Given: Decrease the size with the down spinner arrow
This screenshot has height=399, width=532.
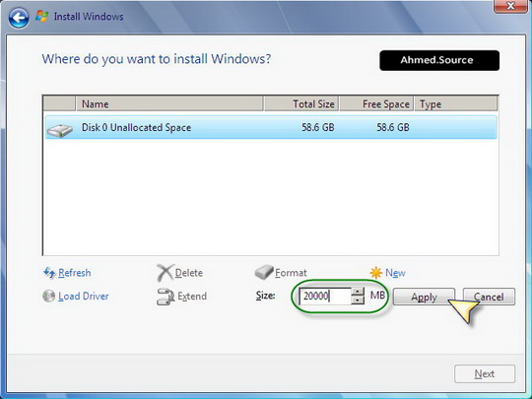Looking at the screenshot, I should [358, 300].
